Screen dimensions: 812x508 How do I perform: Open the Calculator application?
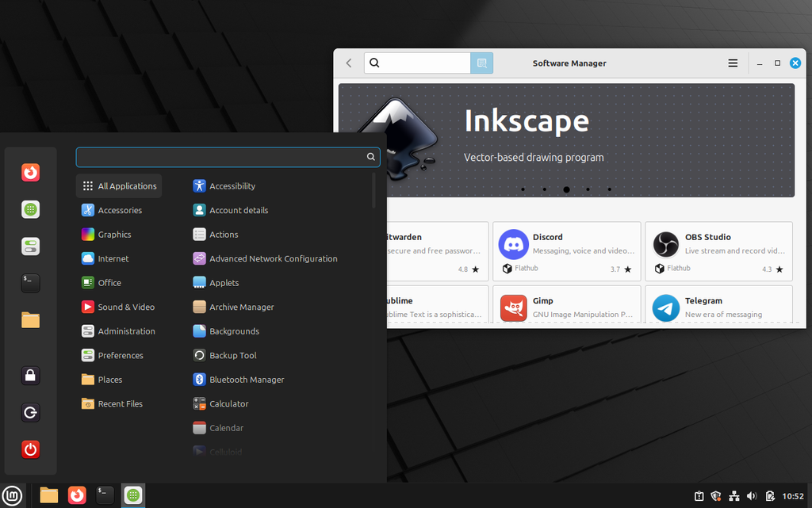coord(220,403)
